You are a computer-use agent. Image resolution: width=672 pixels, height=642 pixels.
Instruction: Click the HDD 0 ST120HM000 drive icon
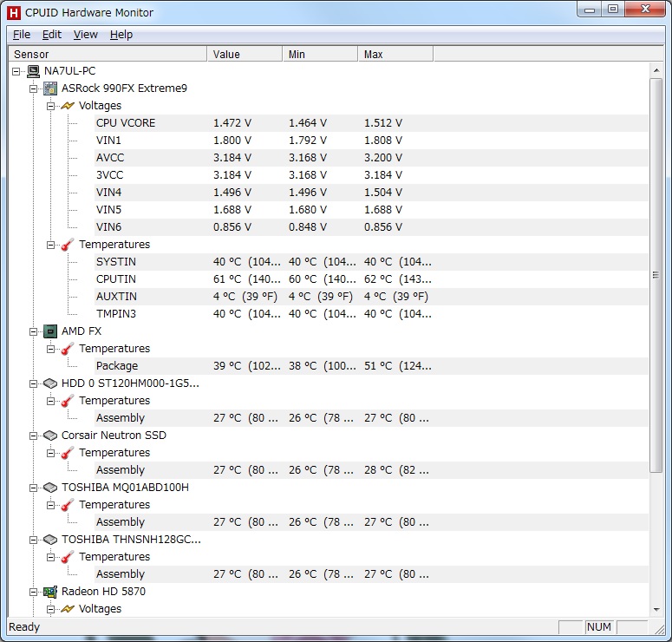[50, 383]
